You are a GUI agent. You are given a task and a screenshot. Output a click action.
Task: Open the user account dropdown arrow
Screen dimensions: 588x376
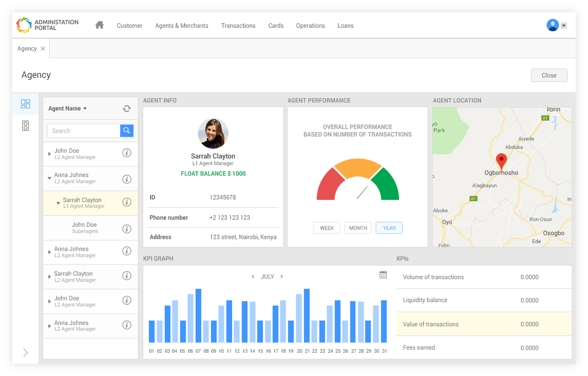[x=564, y=25]
